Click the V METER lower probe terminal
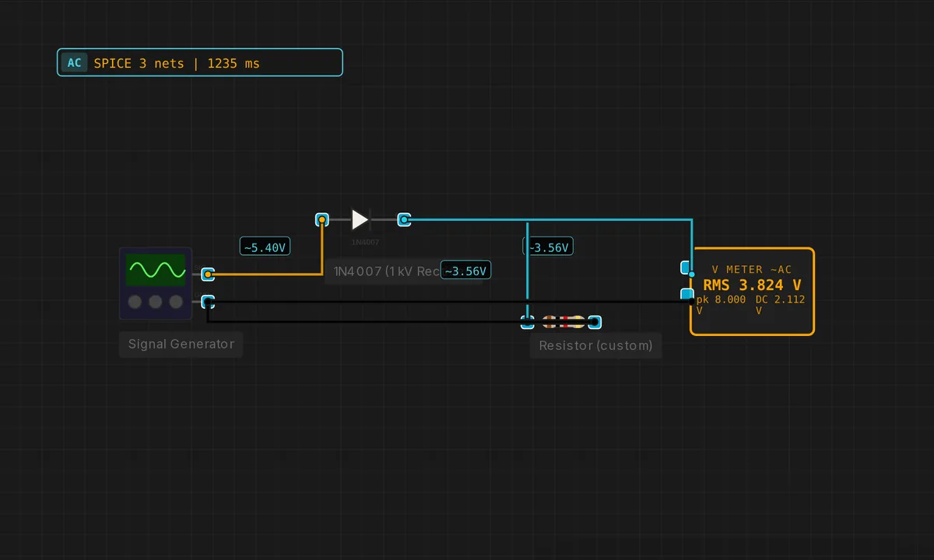This screenshot has height=560, width=934. click(686, 295)
